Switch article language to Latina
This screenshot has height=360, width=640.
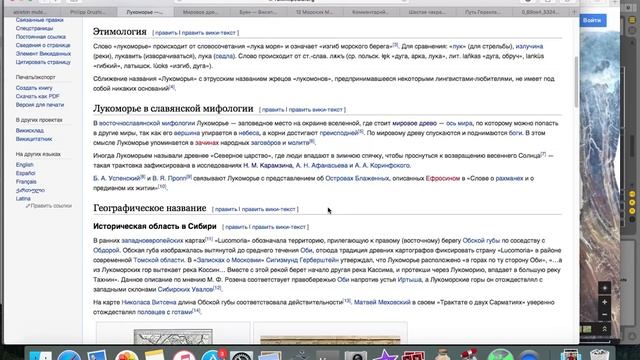23,198
